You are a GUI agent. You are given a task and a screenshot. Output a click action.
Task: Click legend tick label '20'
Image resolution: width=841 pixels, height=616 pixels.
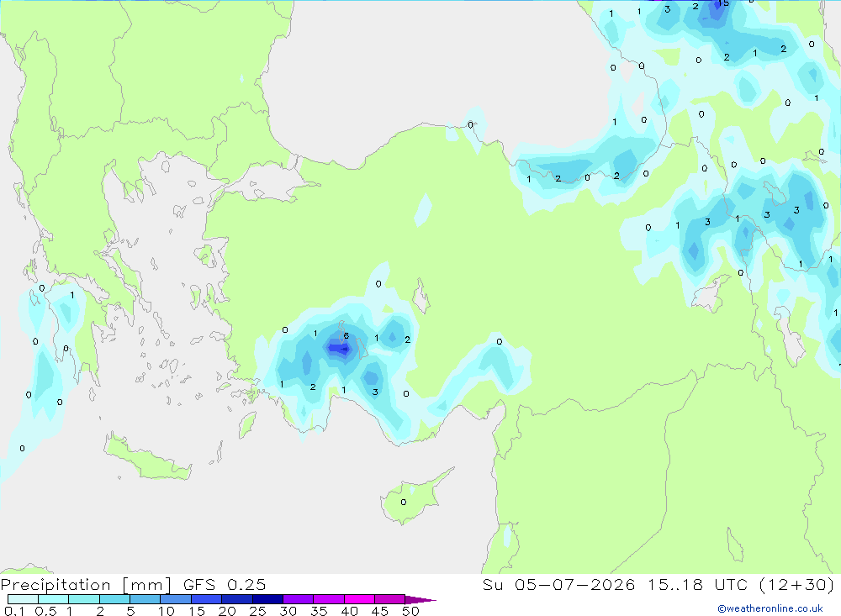(227, 611)
